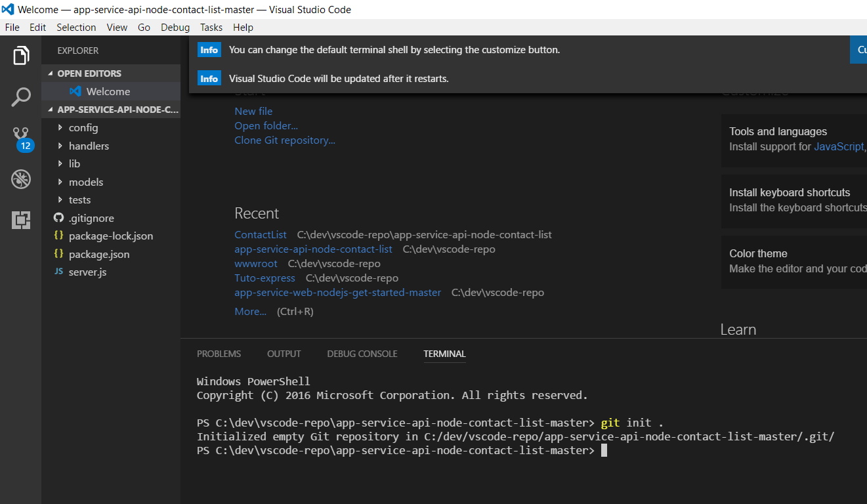Click the Color theme card

point(794,261)
